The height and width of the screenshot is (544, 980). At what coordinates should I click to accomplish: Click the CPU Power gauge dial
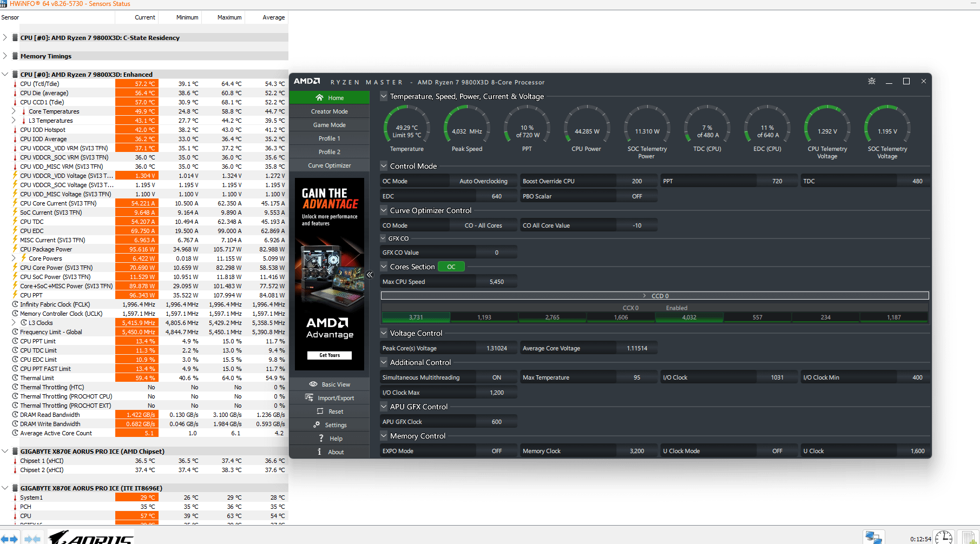(587, 129)
